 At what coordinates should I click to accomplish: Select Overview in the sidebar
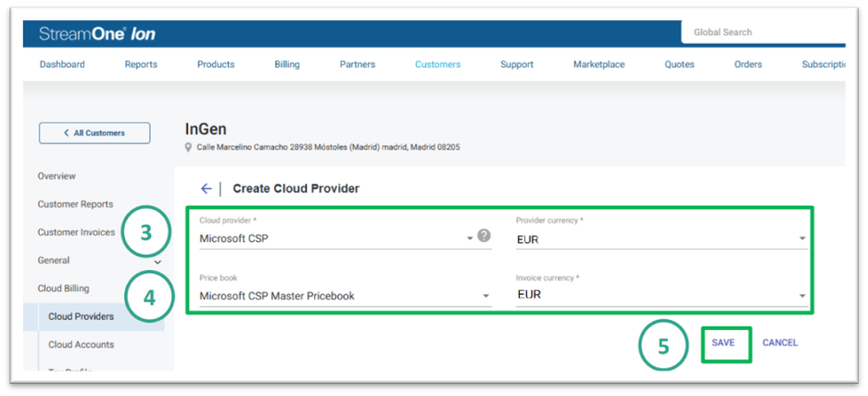coord(57,176)
